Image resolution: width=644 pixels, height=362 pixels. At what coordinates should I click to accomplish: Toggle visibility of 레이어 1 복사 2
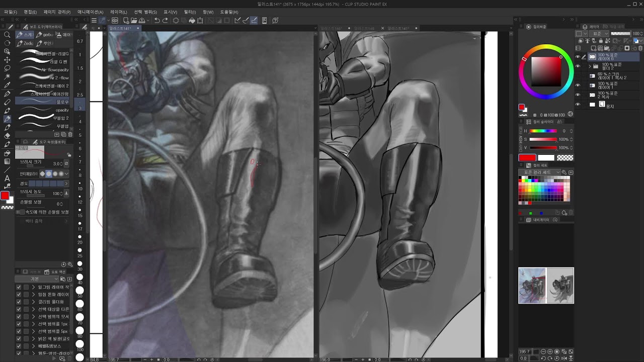click(578, 76)
